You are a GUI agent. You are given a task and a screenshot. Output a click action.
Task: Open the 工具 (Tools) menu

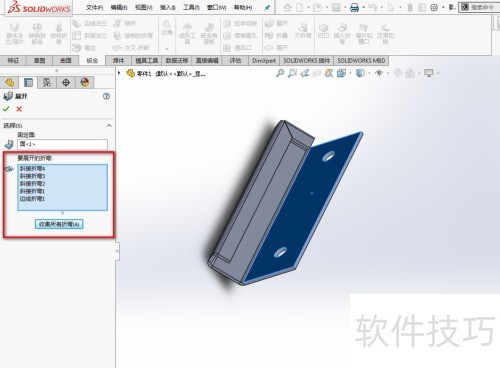pyautogui.click(x=191, y=7)
